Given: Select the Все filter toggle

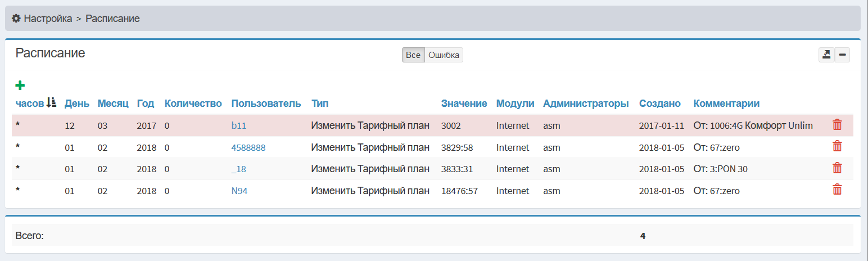Looking at the screenshot, I should (413, 55).
